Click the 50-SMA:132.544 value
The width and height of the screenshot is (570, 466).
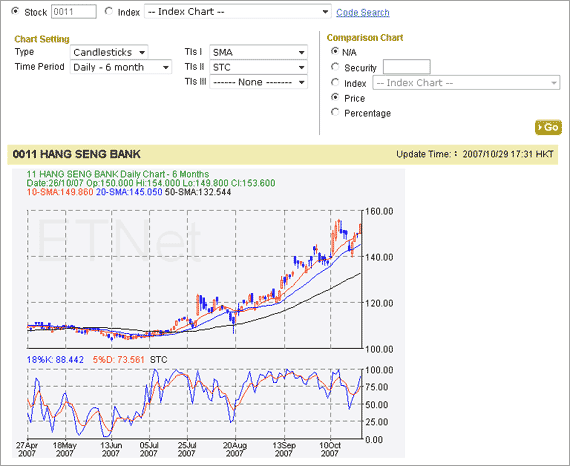point(198,192)
